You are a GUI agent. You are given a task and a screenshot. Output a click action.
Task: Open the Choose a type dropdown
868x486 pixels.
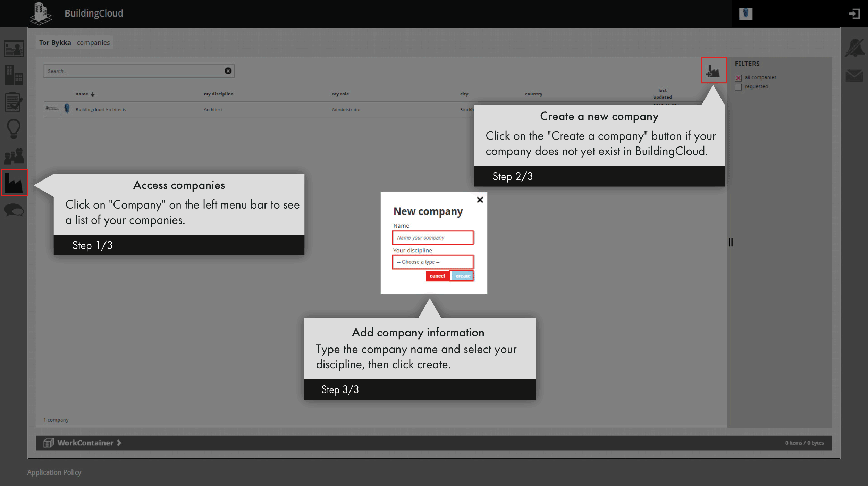pyautogui.click(x=432, y=262)
